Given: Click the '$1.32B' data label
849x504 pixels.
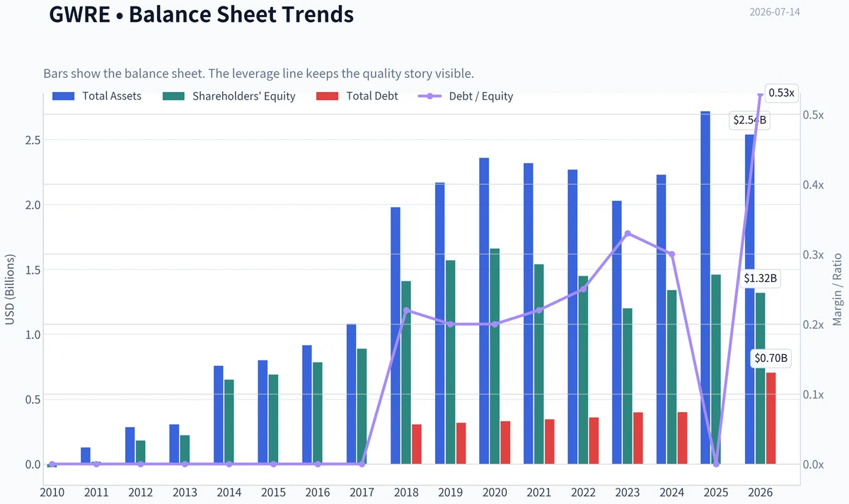Looking at the screenshot, I should pyautogui.click(x=761, y=279).
